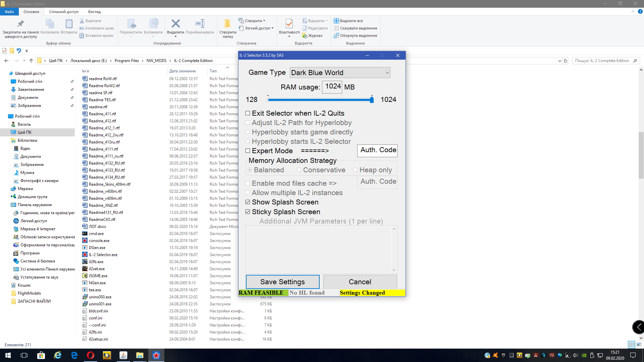Click Pin to Quick Access icon
The height and width of the screenshot is (362, 644).
coord(20,24)
